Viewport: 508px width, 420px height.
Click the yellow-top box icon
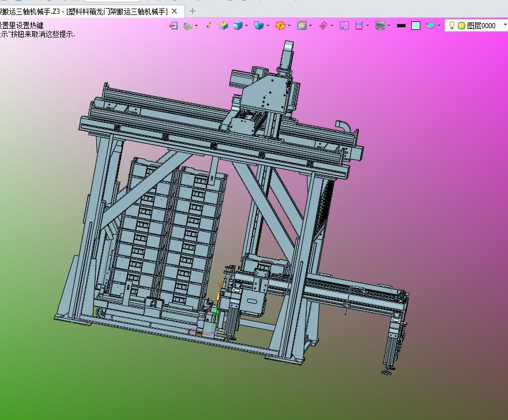[x=223, y=25]
